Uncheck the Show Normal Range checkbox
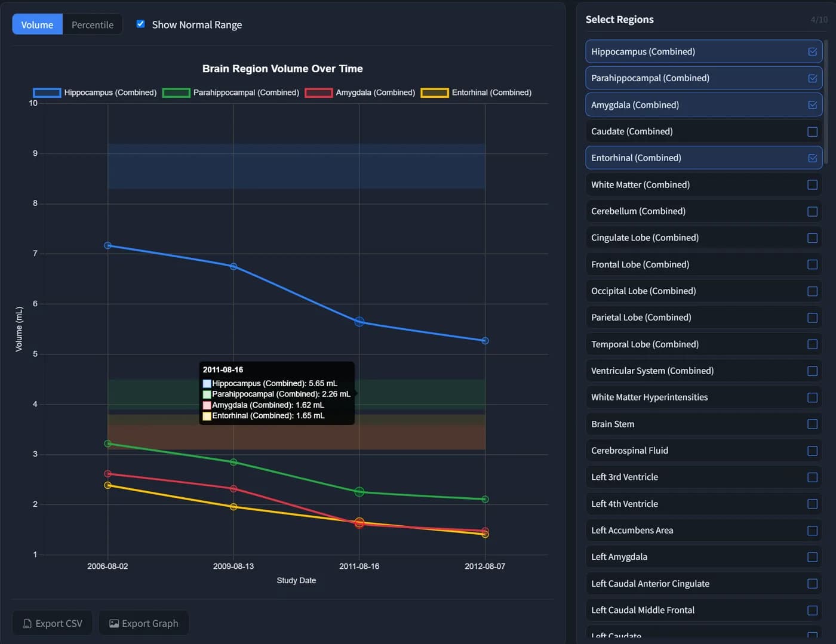 pos(140,24)
